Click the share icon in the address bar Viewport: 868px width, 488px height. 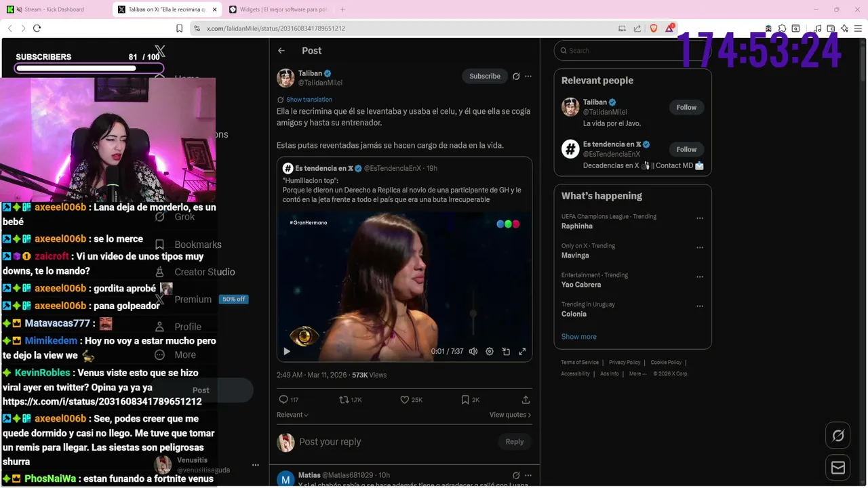[637, 28]
